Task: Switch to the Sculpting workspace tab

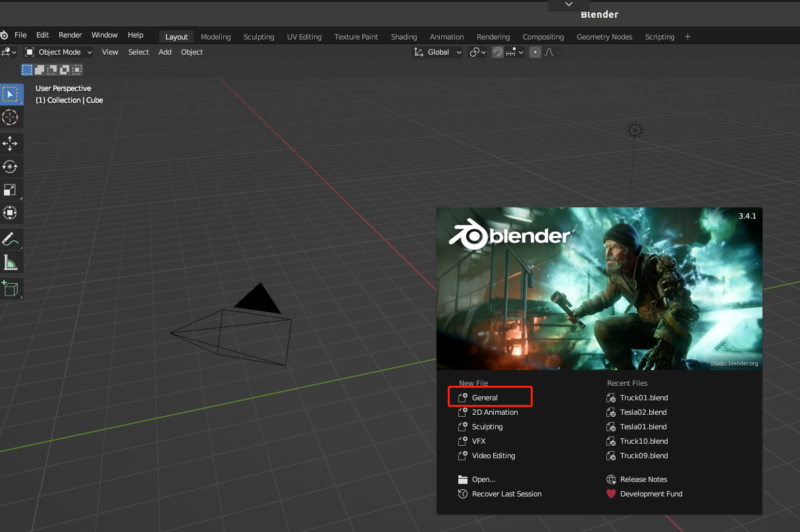Action: [259, 37]
